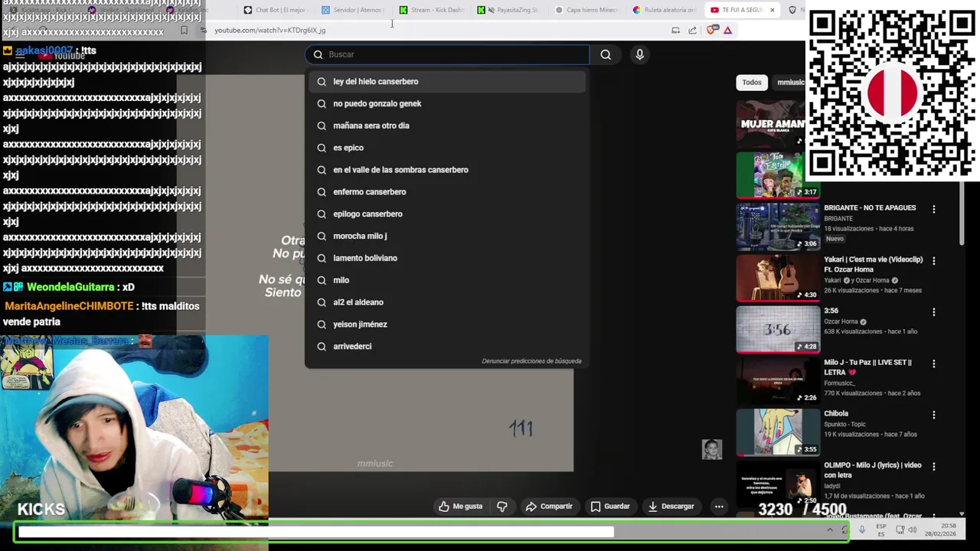
Task: Click the Descargar download button
Action: [671, 506]
